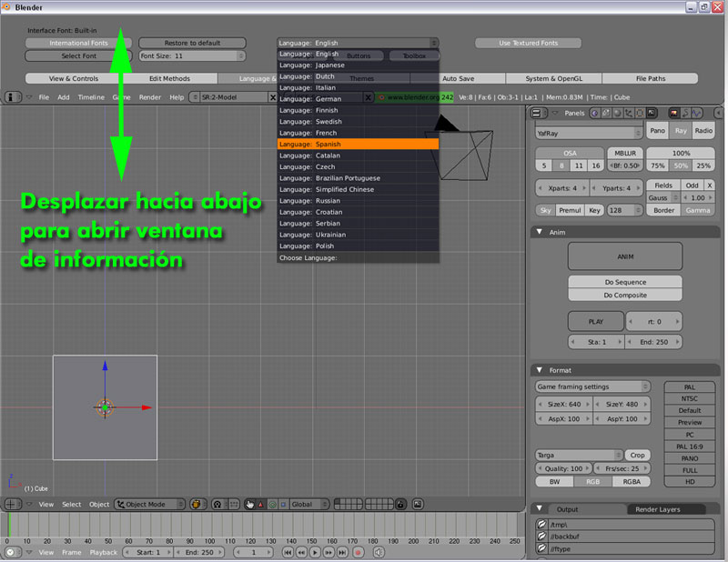This screenshot has width=728, height=562.
Task: Open the Info window type selector icon
Action: [13, 97]
